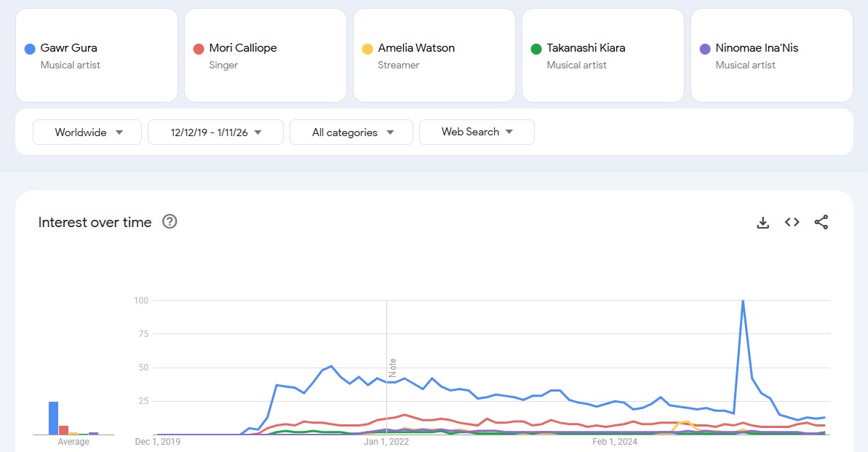Download the Interest over time chart data
The height and width of the screenshot is (452, 868).
click(x=763, y=223)
